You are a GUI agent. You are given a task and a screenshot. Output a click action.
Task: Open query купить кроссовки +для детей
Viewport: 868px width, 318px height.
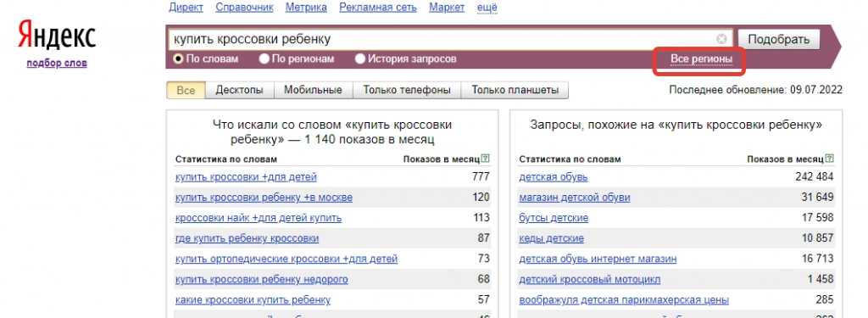246,177
